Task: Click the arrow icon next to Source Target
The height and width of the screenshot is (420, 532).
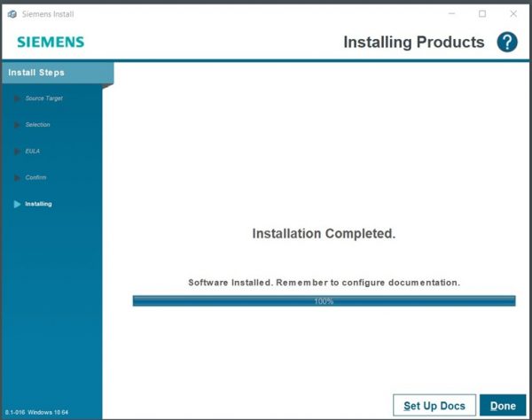Action: point(17,98)
